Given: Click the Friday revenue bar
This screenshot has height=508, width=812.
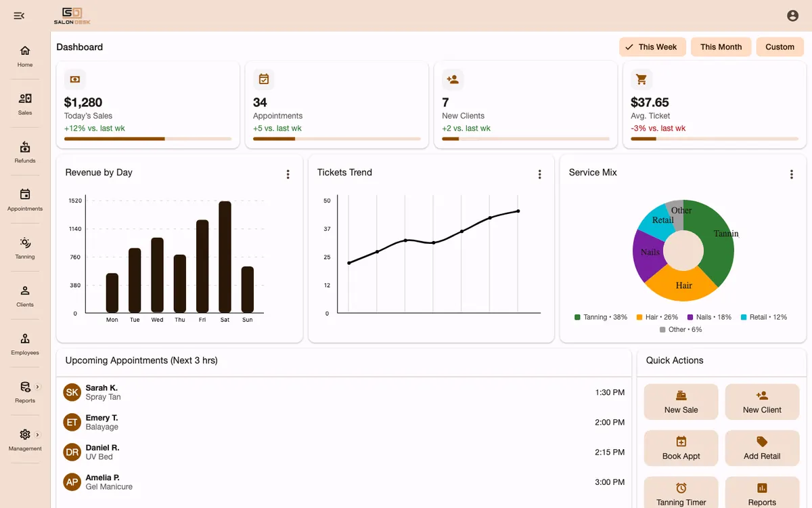Looking at the screenshot, I should click(202, 266).
